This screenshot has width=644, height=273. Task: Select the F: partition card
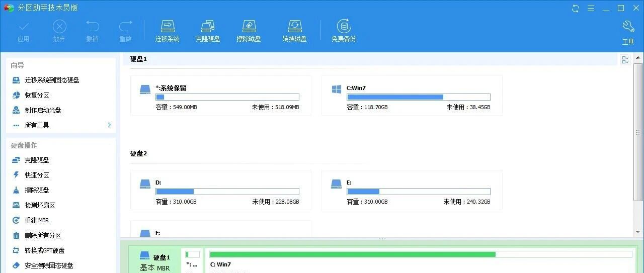click(221, 229)
